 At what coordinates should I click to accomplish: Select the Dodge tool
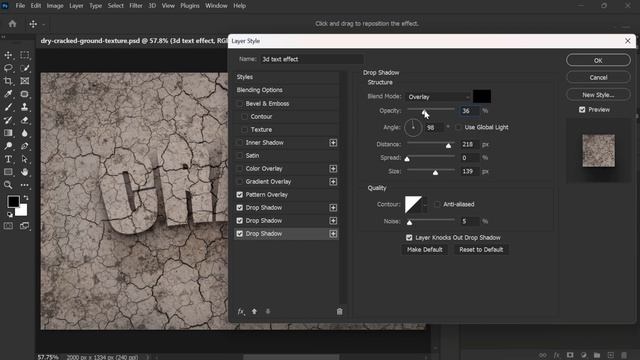(x=8, y=146)
